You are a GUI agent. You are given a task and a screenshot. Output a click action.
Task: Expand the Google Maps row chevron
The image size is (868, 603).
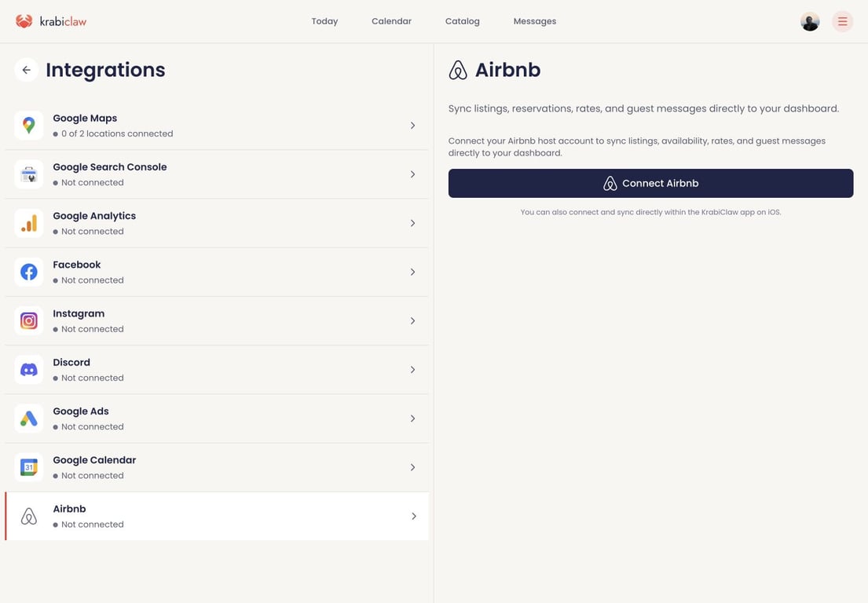pos(413,126)
